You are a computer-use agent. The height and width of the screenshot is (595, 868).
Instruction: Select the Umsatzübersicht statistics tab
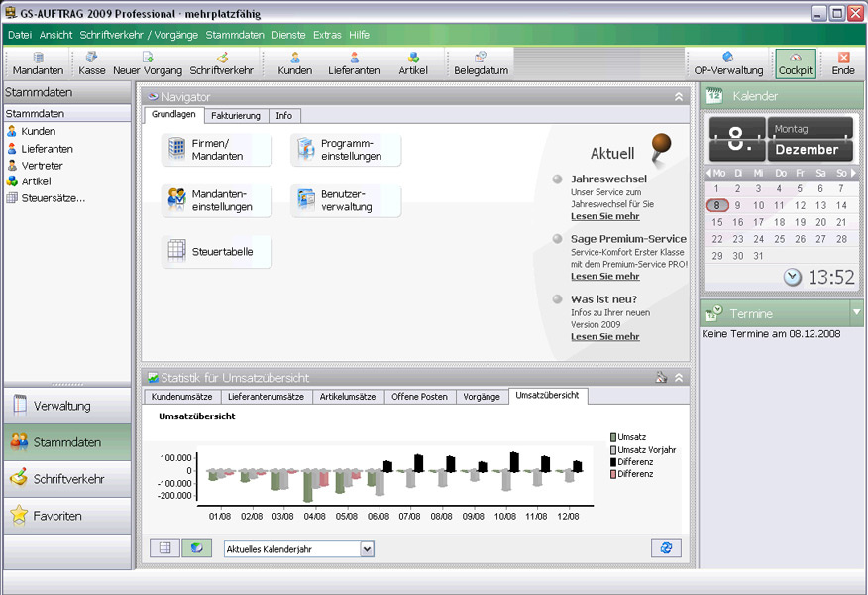548,395
